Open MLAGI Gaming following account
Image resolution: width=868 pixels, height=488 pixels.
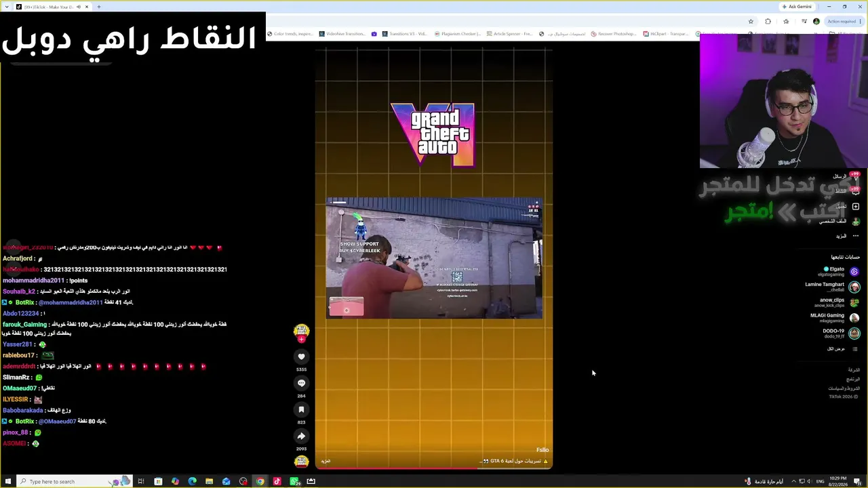[x=835, y=318]
